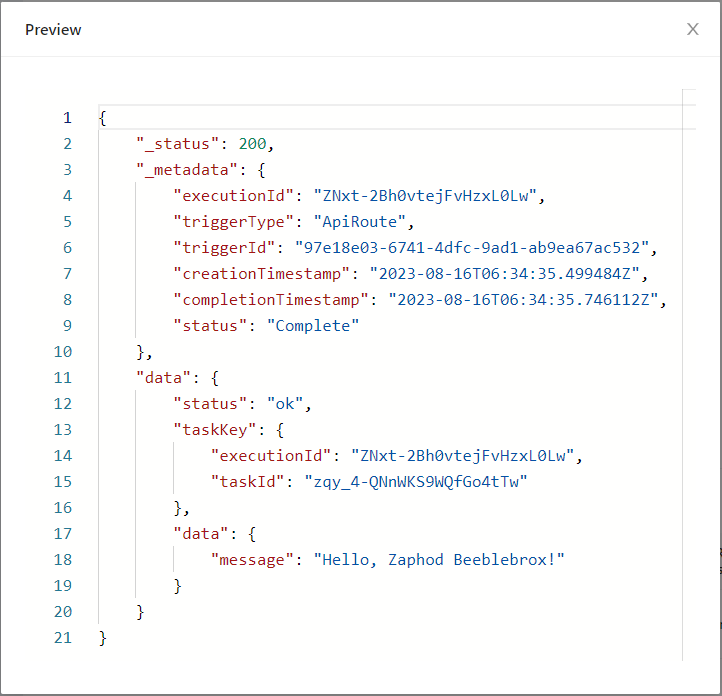Click the Preview dialog title
The width and height of the screenshot is (722, 696).
tap(53, 30)
